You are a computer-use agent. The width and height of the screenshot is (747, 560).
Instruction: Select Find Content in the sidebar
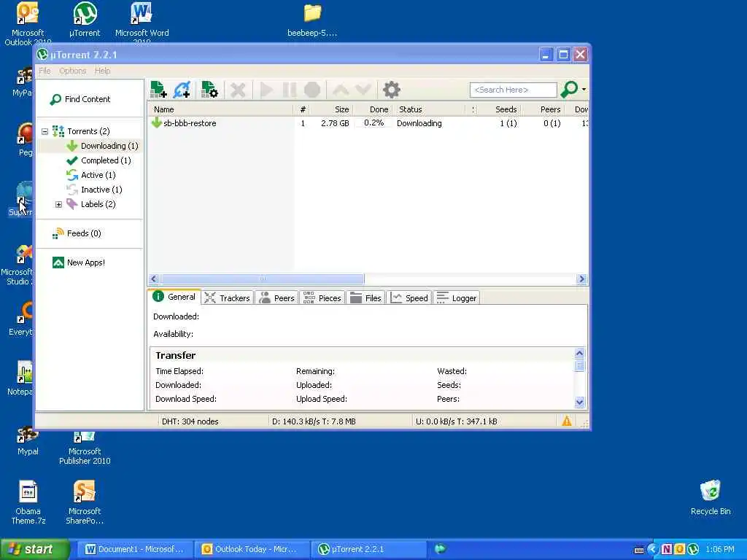tap(80, 99)
